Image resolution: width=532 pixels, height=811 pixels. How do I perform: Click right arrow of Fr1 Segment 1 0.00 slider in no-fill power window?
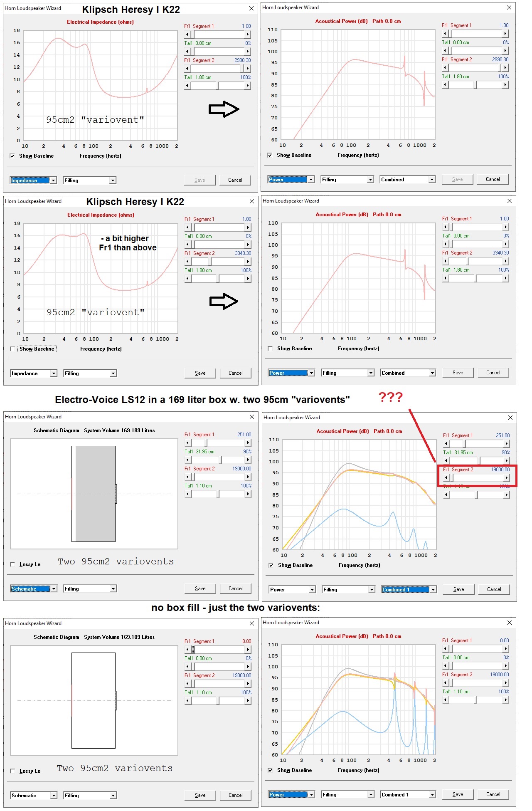pyautogui.click(x=506, y=649)
